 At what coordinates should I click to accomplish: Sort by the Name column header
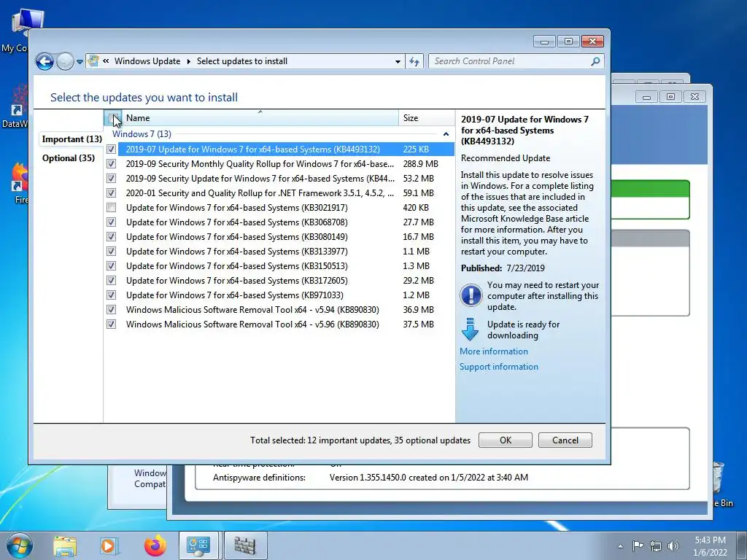point(260,118)
